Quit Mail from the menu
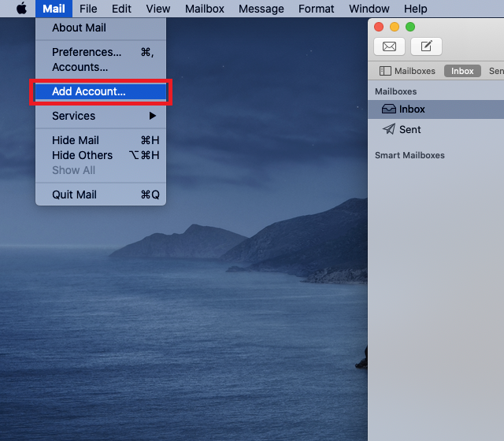The width and height of the screenshot is (504, 441). pyautogui.click(x=101, y=195)
